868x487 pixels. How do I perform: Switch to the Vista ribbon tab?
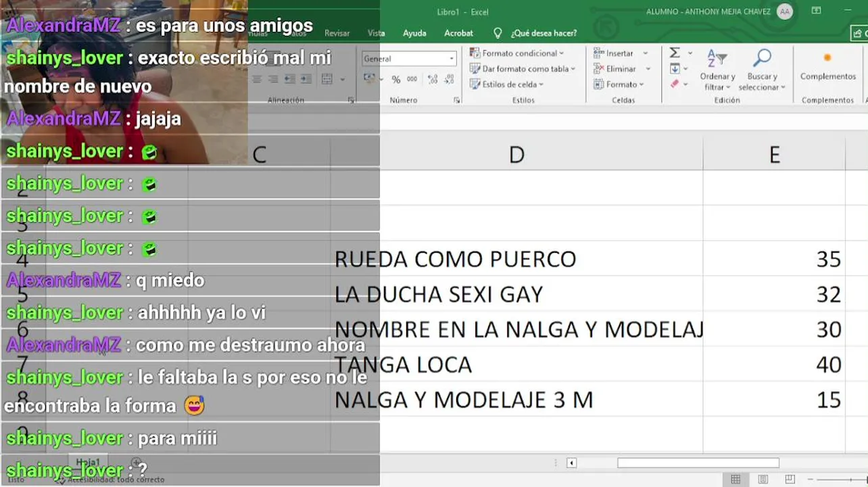[x=376, y=33]
